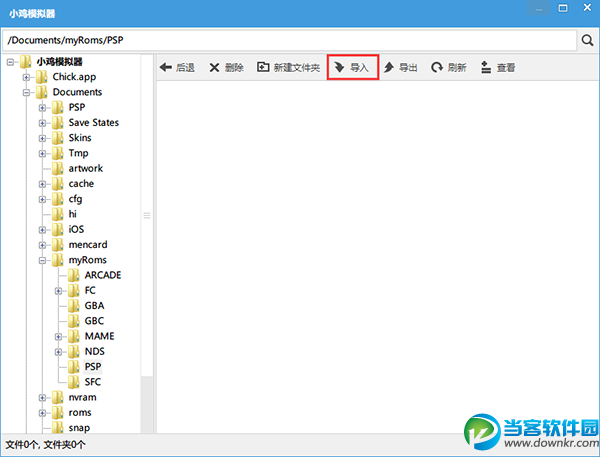This screenshot has width=600, height=457.
Task: Select the Skins folder label
Action: pyautogui.click(x=80, y=138)
